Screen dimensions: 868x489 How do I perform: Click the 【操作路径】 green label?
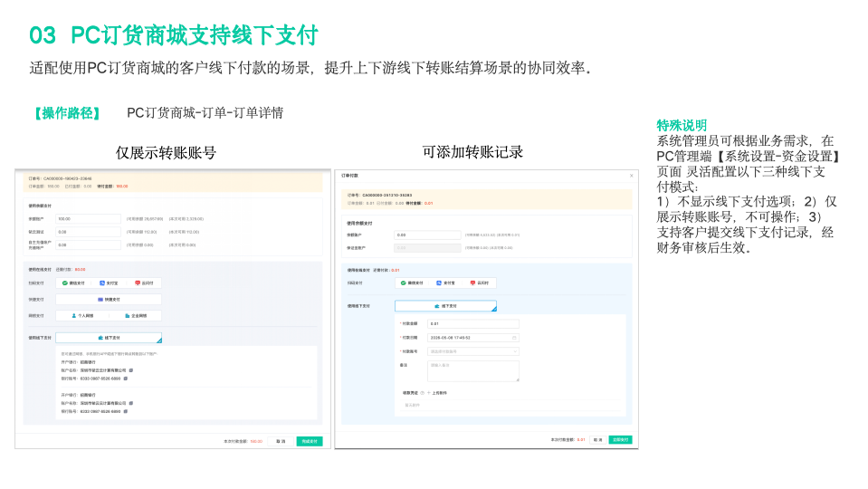click(67, 113)
